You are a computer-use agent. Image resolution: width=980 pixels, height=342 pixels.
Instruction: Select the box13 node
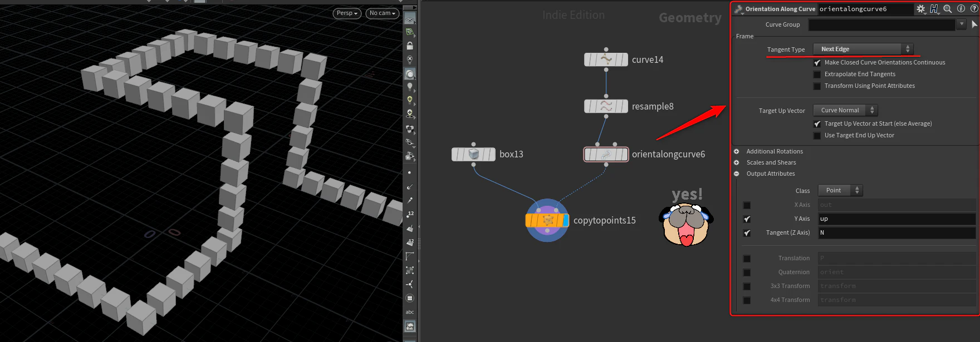click(473, 154)
